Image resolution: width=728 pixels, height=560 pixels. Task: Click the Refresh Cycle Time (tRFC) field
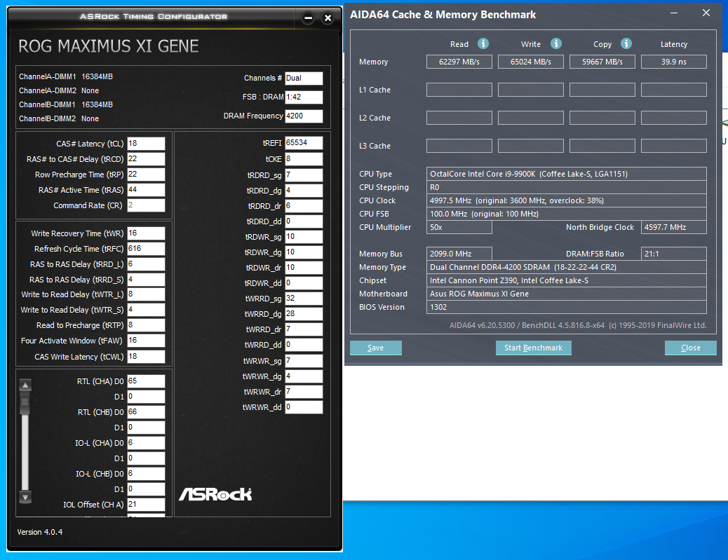click(147, 249)
